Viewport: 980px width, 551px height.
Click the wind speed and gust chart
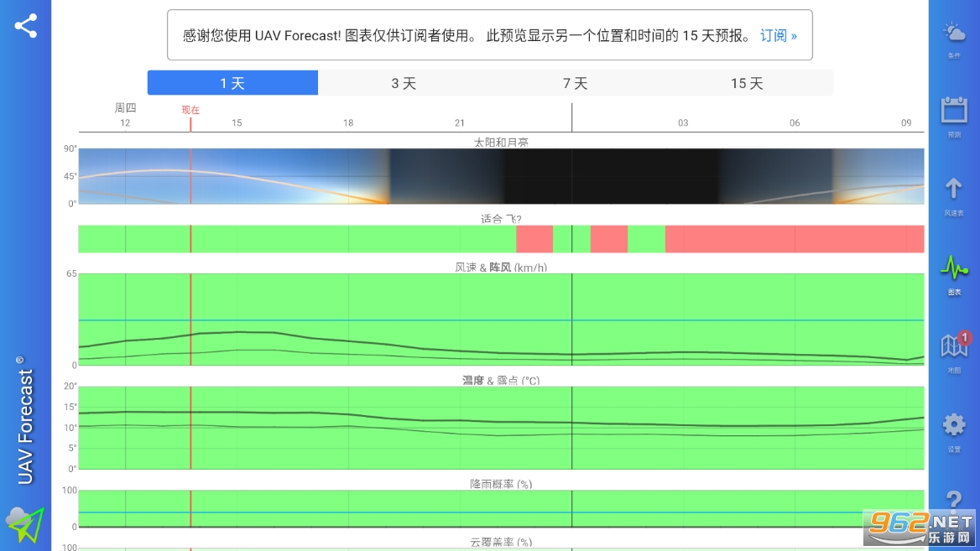point(501,320)
